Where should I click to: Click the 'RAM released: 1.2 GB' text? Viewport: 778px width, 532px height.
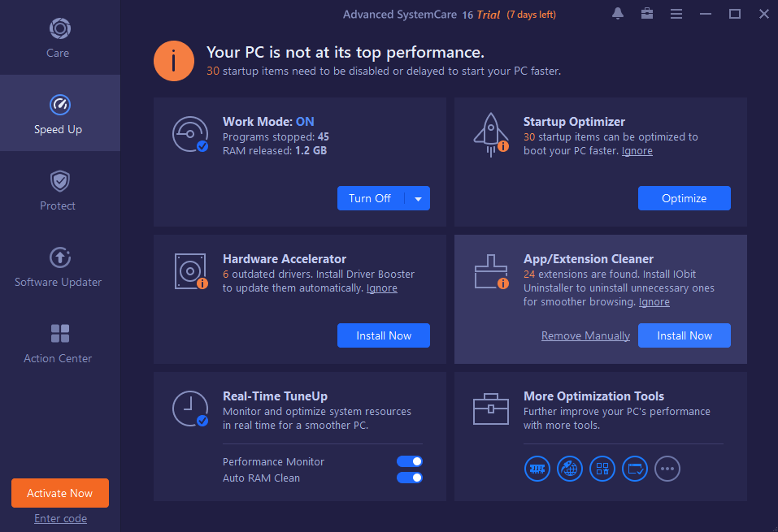pos(275,151)
